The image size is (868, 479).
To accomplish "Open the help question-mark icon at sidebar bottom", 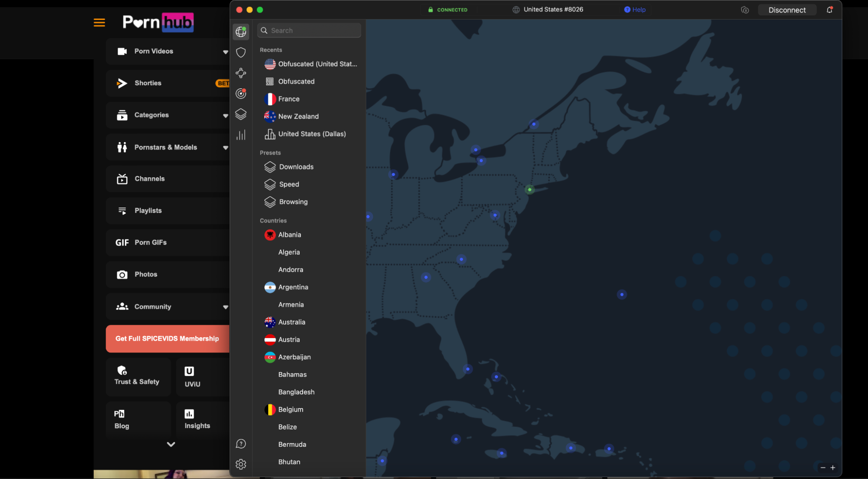I will click(241, 444).
